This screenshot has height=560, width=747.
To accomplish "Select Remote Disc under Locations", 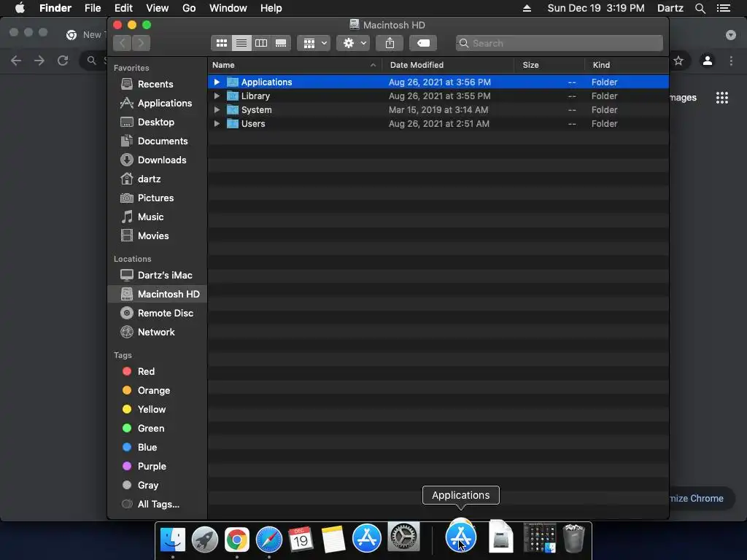I will 158,314.
